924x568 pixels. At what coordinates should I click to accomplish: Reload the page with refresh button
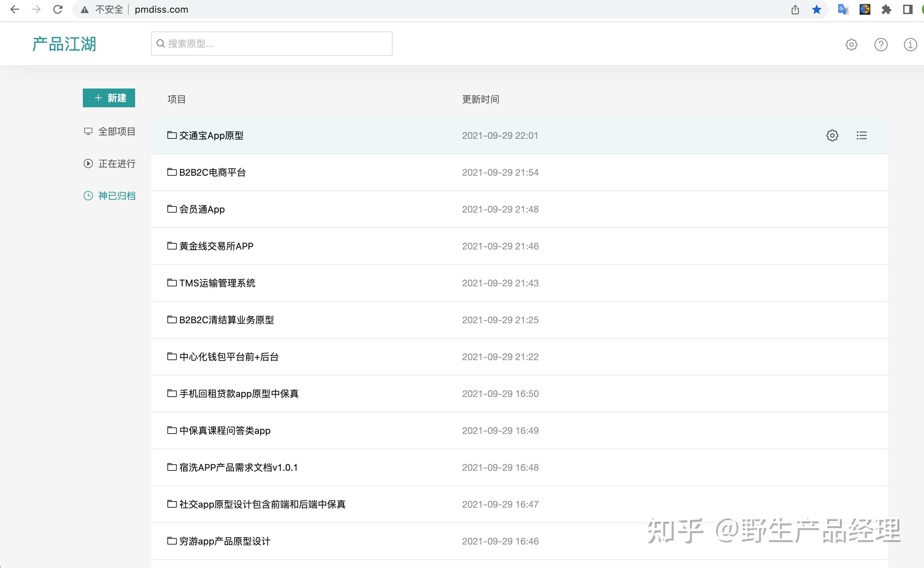point(57,9)
